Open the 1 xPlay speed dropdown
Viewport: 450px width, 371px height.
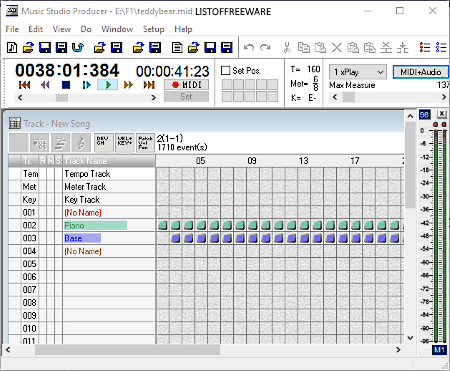pyautogui.click(x=358, y=72)
